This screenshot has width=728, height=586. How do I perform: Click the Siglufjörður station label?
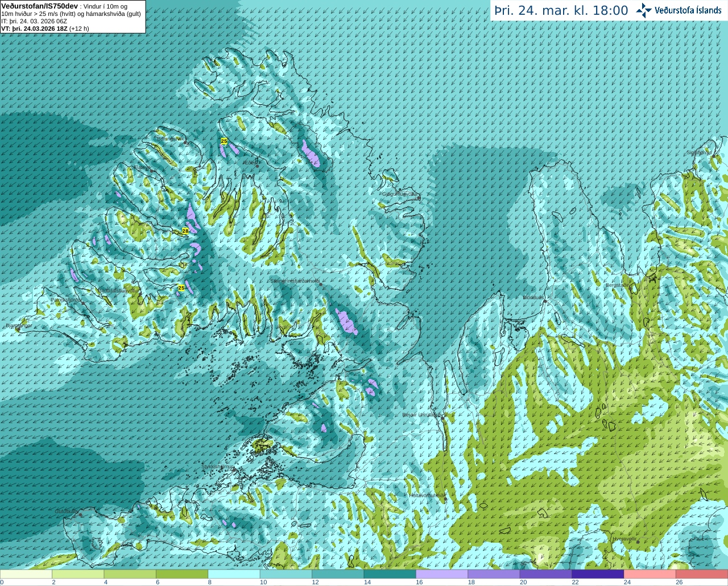coord(699,152)
